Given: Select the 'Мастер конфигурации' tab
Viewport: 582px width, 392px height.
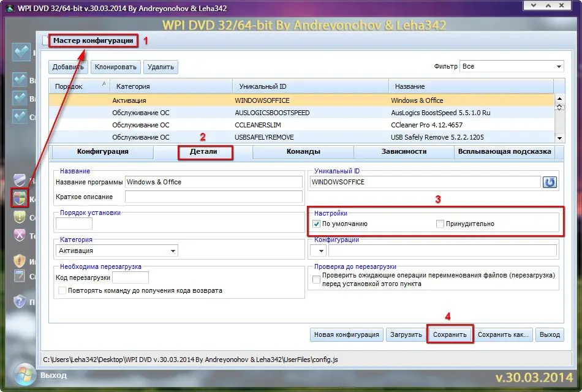Looking at the screenshot, I should [93, 40].
